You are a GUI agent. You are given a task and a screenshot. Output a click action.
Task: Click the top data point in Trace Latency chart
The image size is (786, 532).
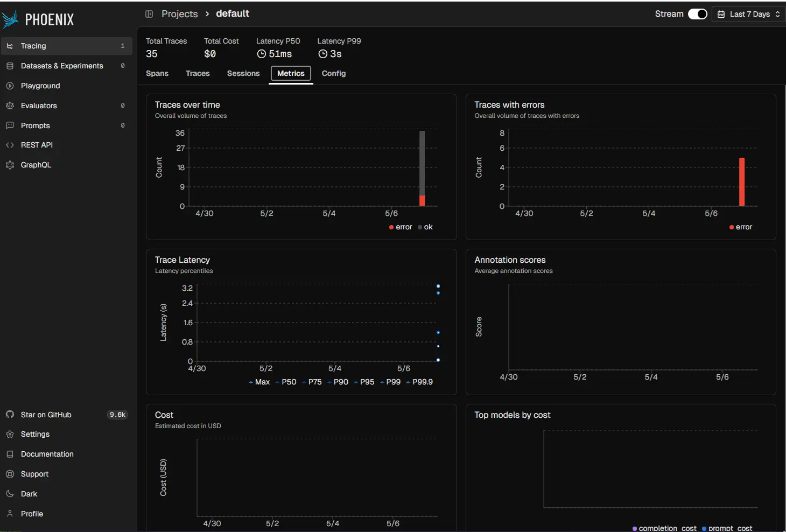438,286
